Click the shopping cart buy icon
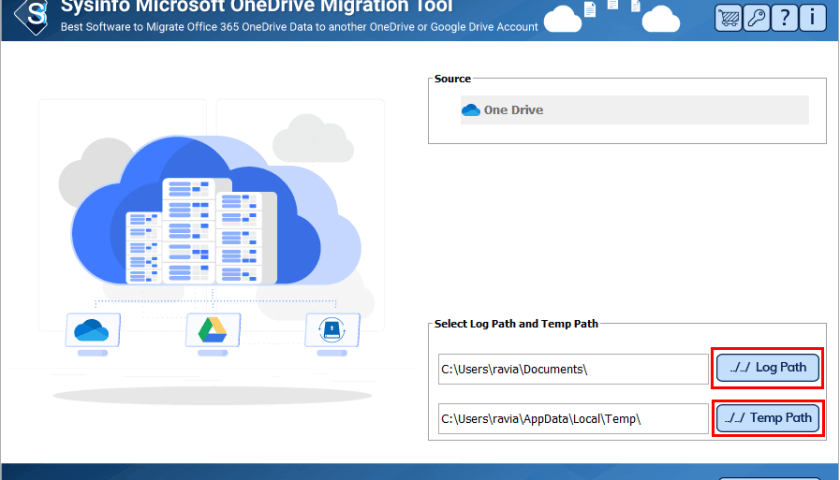This screenshot has width=840, height=480. (728, 18)
